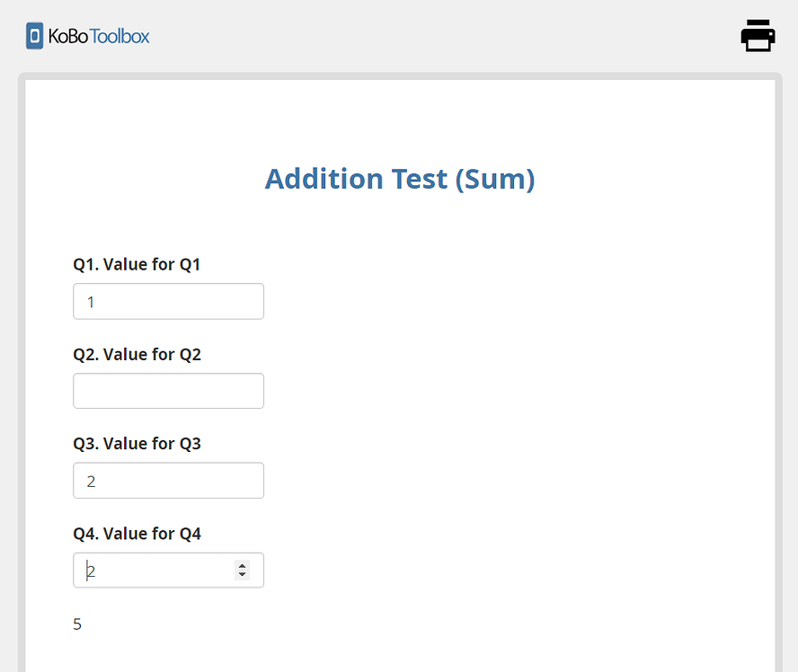Click the blue square KoBo emblem in logo

click(33, 35)
